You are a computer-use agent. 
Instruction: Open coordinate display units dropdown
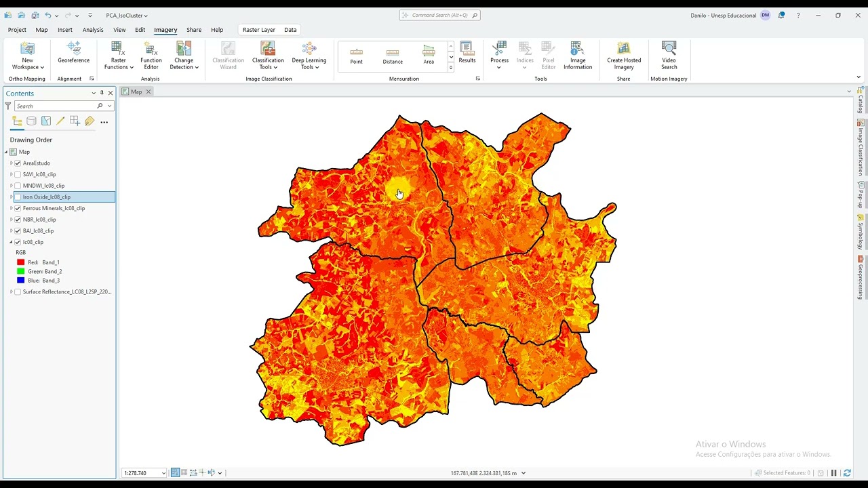[523, 473]
